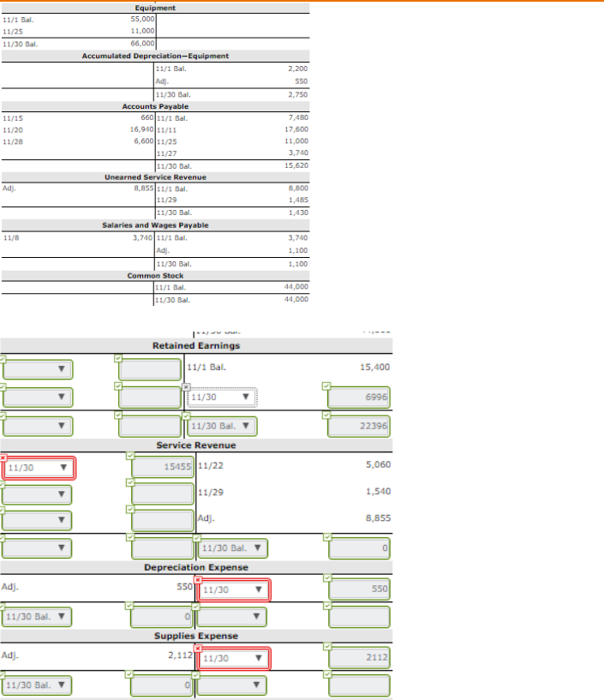Open the Depreciation Expense 11/30 Bal. dropdown

point(37,617)
